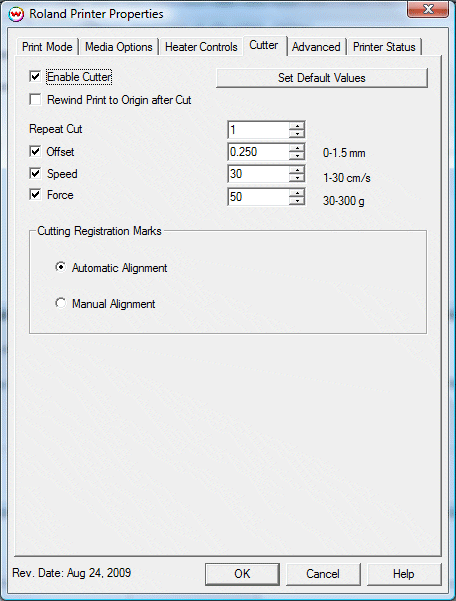Toggle the Enable Cutter checkbox

35,76
